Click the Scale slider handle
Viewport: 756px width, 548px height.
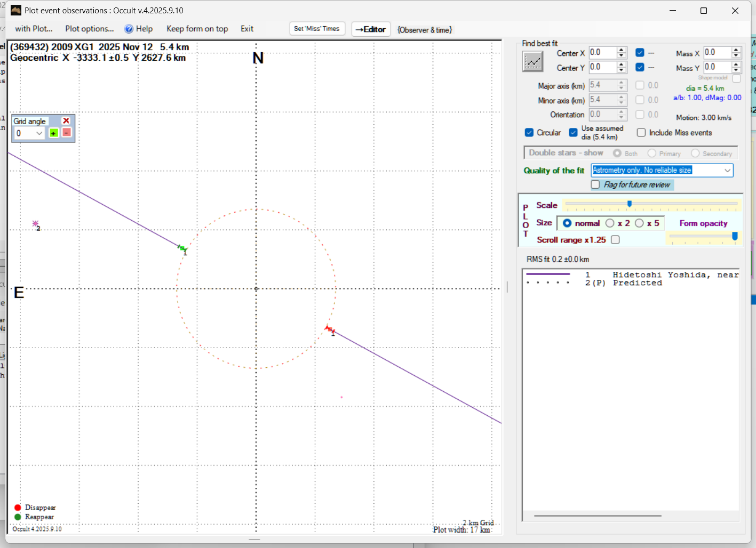[x=630, y=204]
